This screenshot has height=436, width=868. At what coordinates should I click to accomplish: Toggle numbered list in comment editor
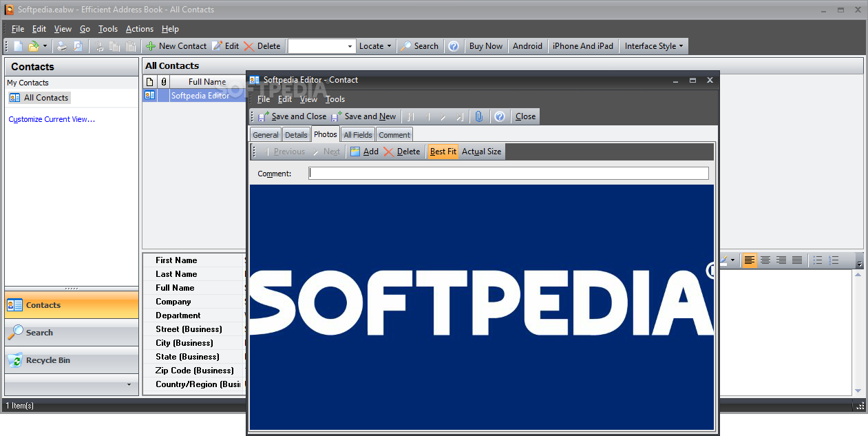click(834, 260)
